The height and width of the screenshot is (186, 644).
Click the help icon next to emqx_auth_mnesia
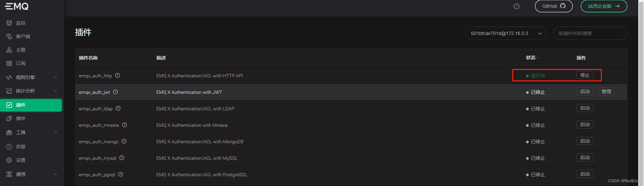[x=124, y=125]
